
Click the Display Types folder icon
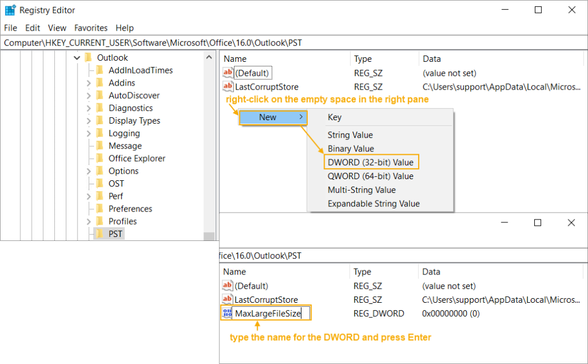100,120
